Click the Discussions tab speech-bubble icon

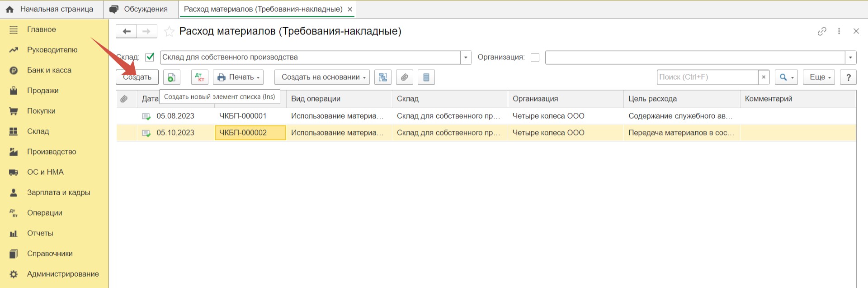coord(114,10)
